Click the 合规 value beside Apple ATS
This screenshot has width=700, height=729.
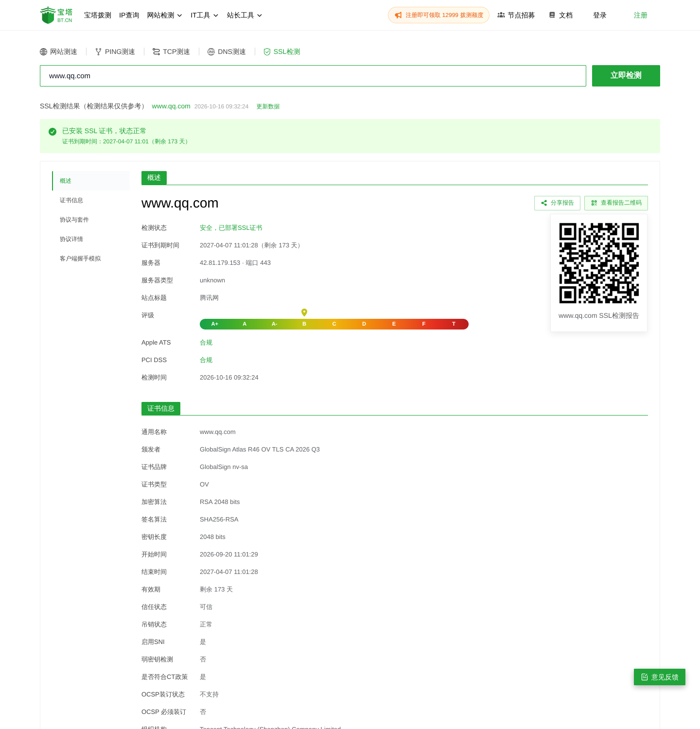[206, 343]
